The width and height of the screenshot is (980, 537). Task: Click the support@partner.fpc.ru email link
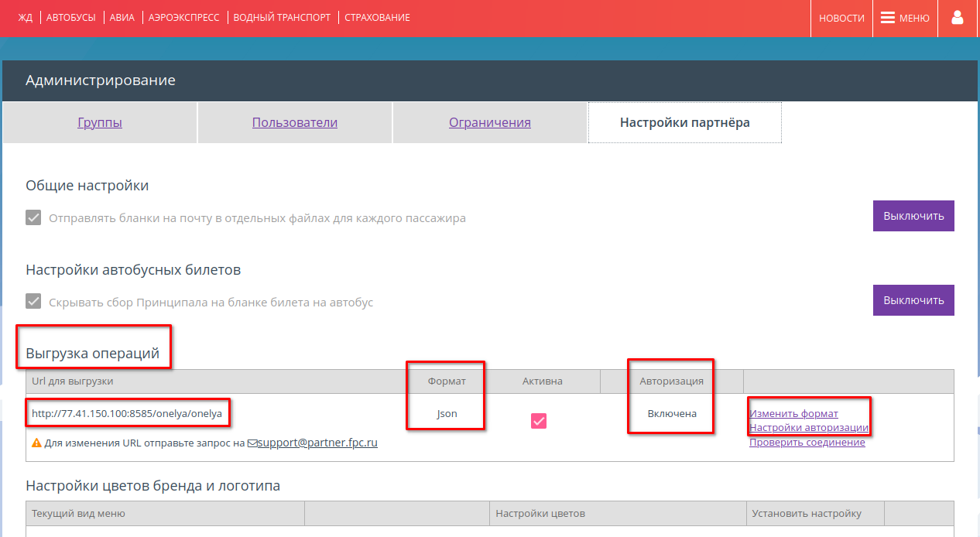coord(317,443)
